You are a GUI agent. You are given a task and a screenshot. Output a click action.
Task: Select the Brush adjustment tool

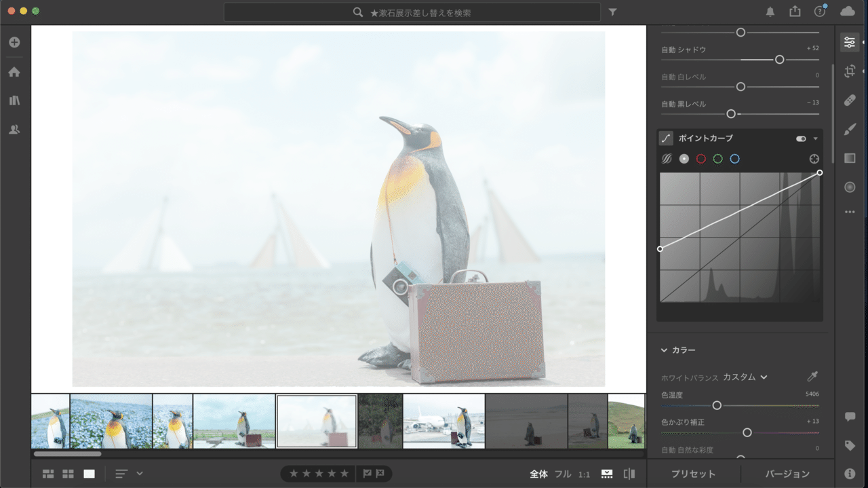(850, 129)
